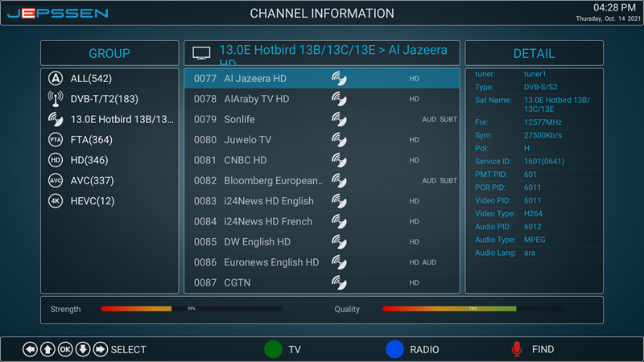This screenshot has height=362, width=644.
Task: Click the 04:28 PM clock
Action: coord(614,7)
